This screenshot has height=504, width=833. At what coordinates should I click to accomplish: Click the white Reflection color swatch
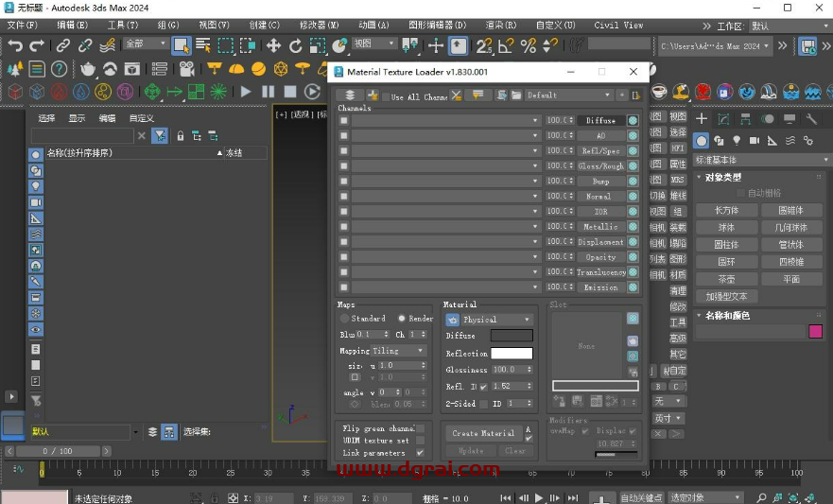(x=512, y=353)
